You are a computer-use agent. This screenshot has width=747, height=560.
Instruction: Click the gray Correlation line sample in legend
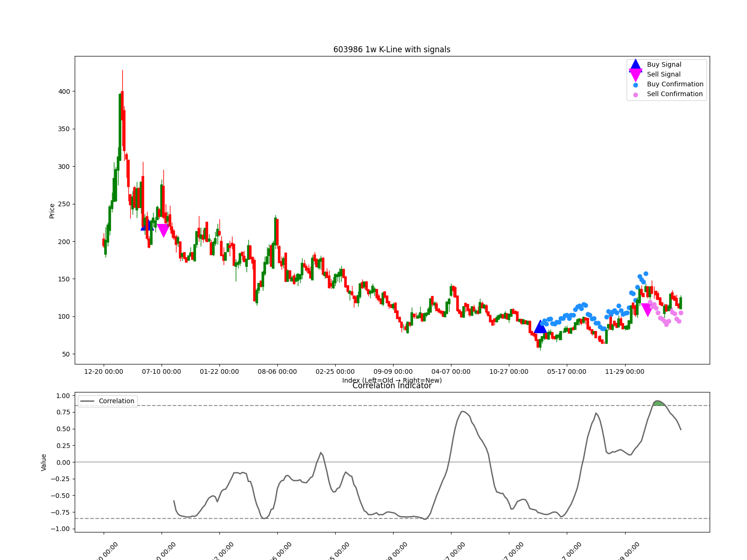[87, 401]
